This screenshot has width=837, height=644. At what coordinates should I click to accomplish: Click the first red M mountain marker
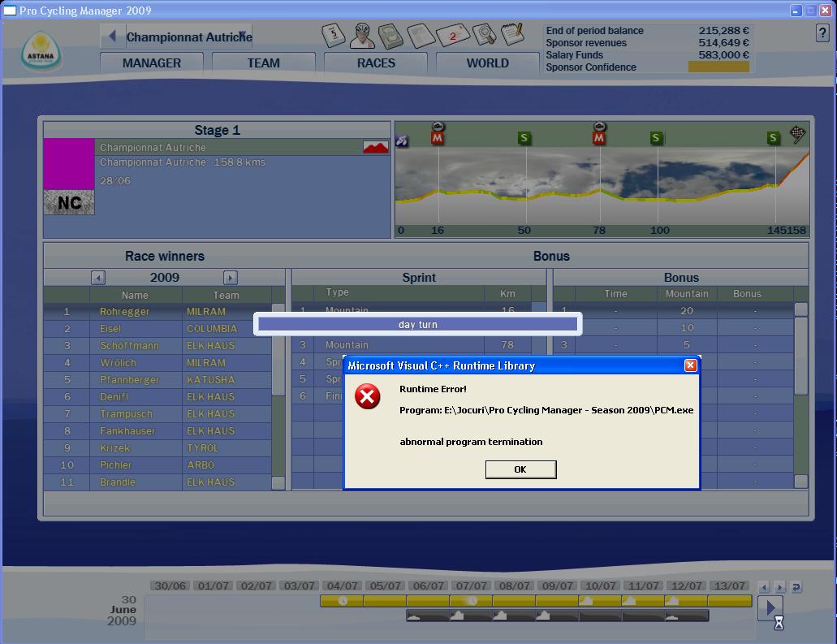coord(438,138)
